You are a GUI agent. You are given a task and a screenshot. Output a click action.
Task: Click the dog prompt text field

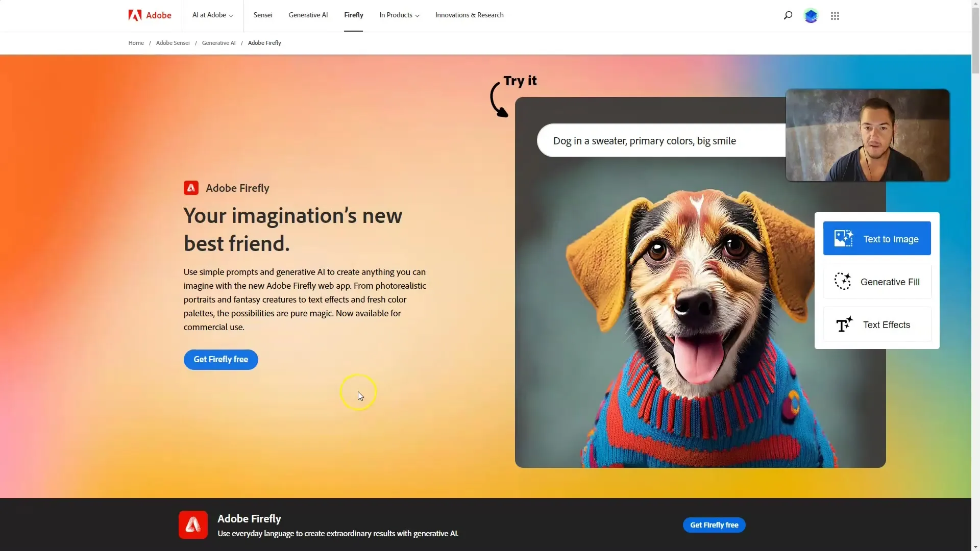click(661, 140)
